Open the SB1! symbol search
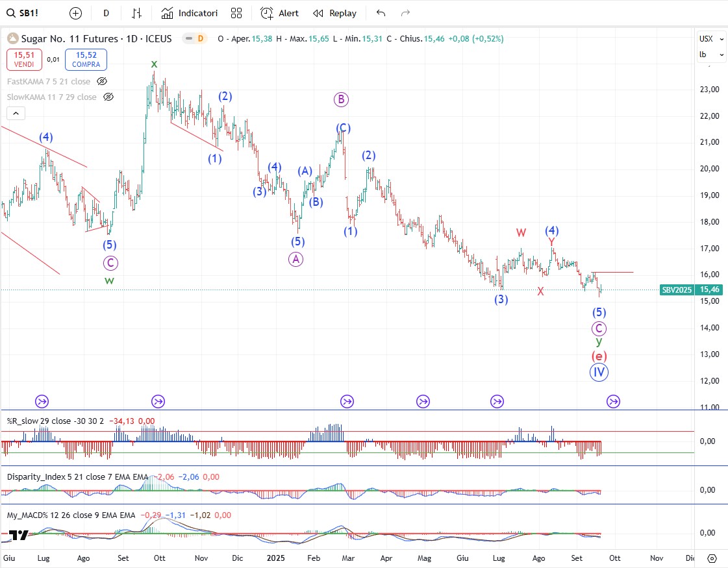Viewport: 728px width, 568px height. (x=26, y=13)
